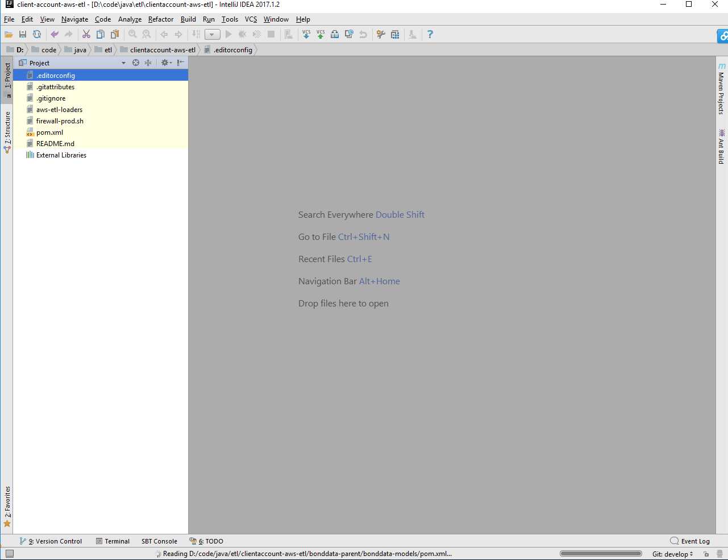Open the Version Control tool window
This screenshot has width=728, height=560.
tap(51, 541)
